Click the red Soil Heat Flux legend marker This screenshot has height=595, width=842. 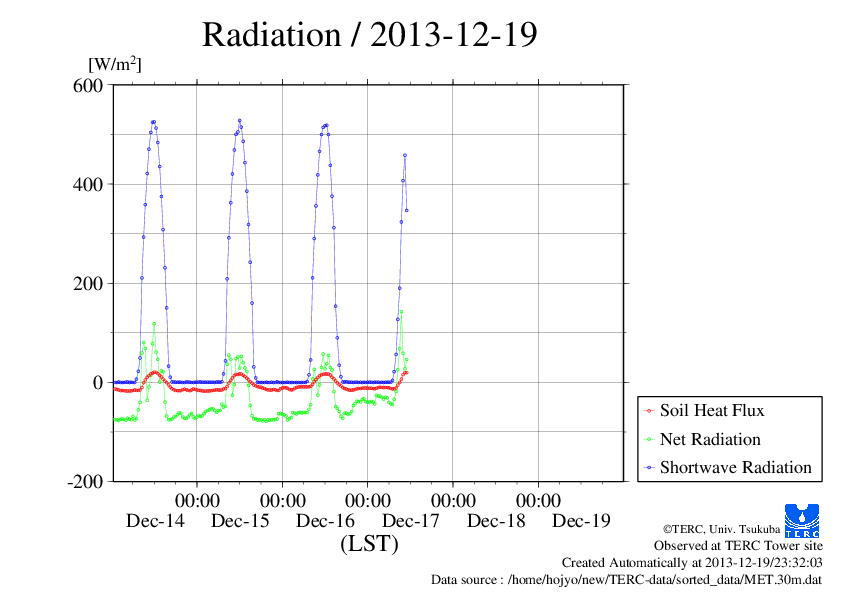649,411
